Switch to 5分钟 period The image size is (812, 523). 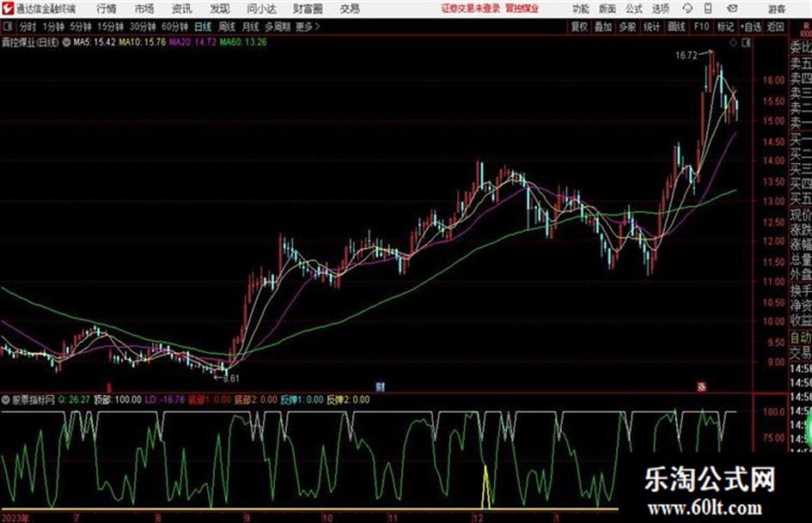(x=80, y=27)
